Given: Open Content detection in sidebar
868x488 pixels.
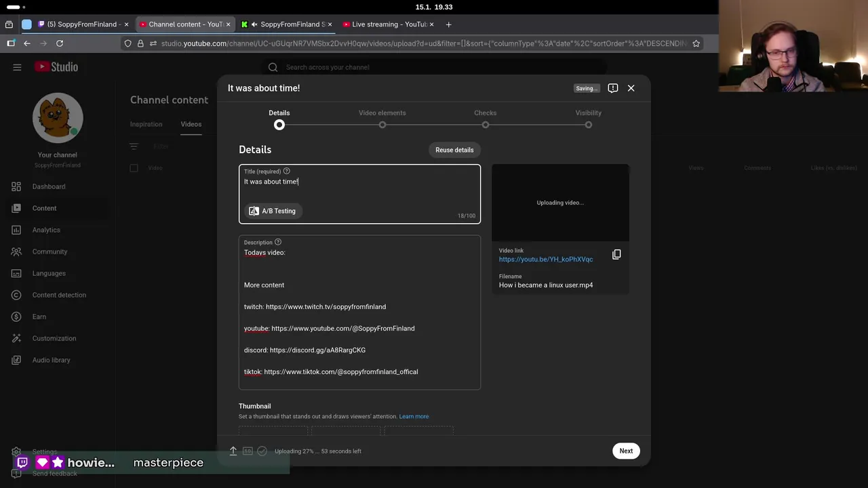Looking at the screenshot, I should (59, 295).
